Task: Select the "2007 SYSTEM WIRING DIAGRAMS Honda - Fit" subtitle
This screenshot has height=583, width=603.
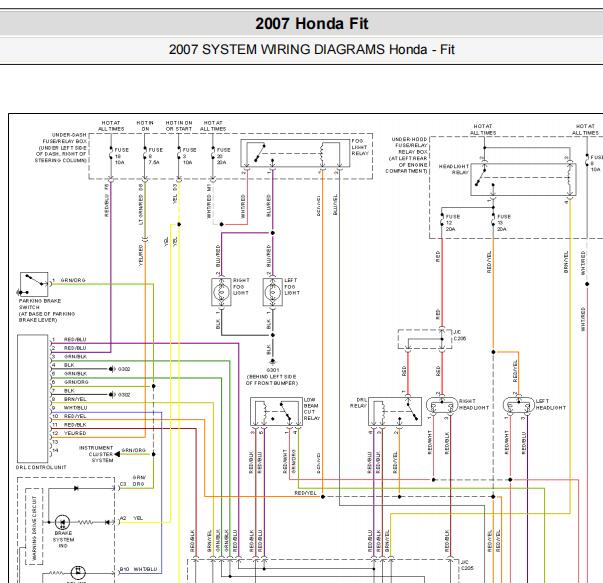Action: [x=311, y=50]
